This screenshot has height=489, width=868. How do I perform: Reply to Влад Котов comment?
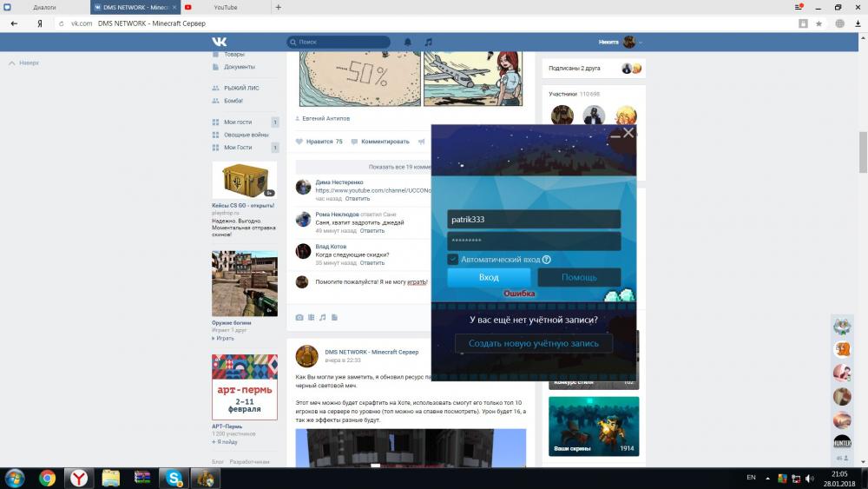[372, 263]
